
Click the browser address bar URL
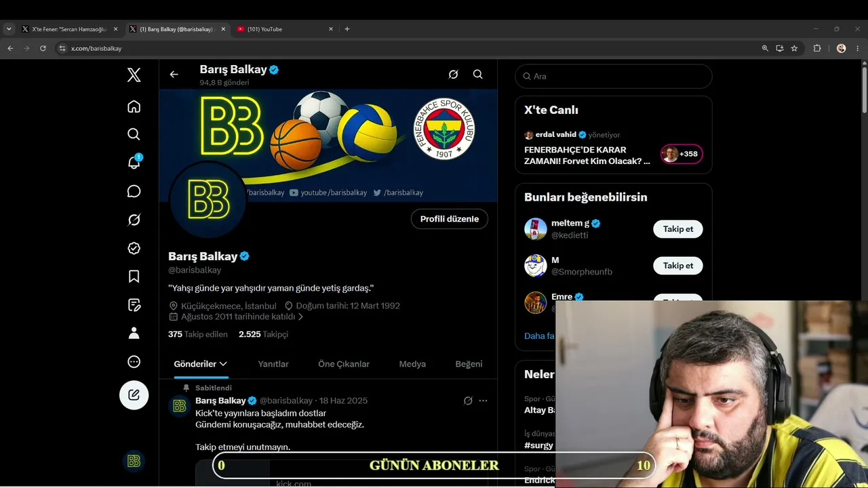pos(96,48)
